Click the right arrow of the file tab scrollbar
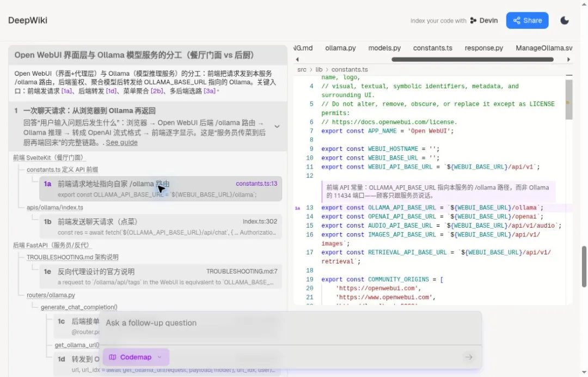Image resolution: width=588 pixels, height=377 pixels. click(568, 59)
